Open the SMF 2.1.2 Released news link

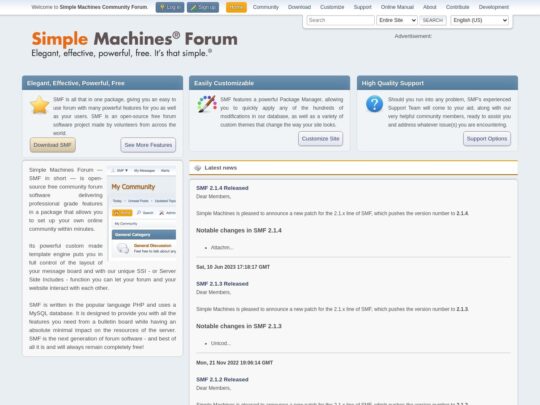[x=222, y=380]
